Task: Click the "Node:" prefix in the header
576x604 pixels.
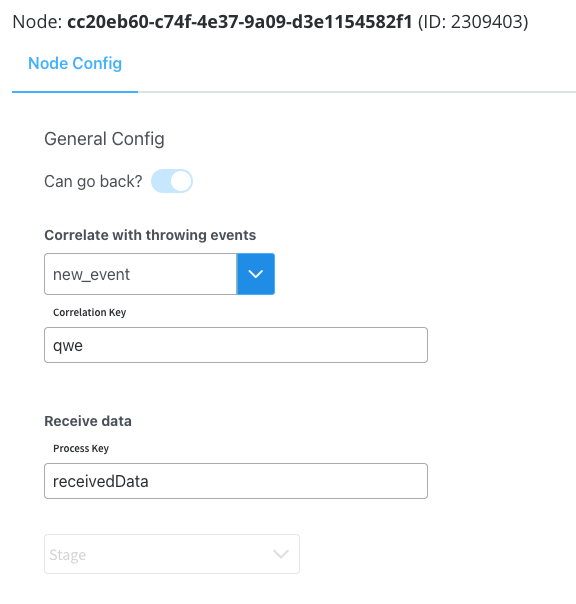Action: click(x=37, y=22)
